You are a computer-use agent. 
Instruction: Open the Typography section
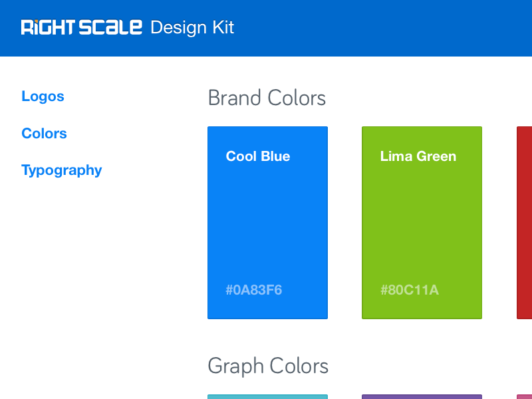pos(61,170)
